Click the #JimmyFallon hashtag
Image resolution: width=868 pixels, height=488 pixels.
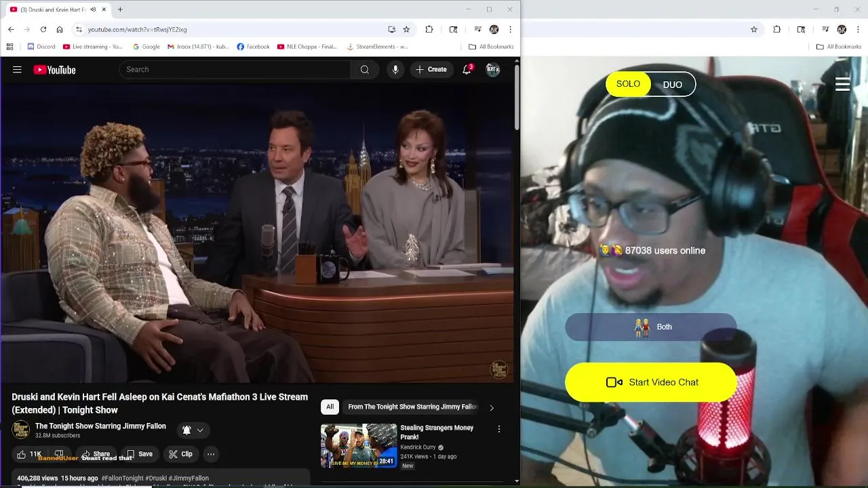click(x=189, y=479)
